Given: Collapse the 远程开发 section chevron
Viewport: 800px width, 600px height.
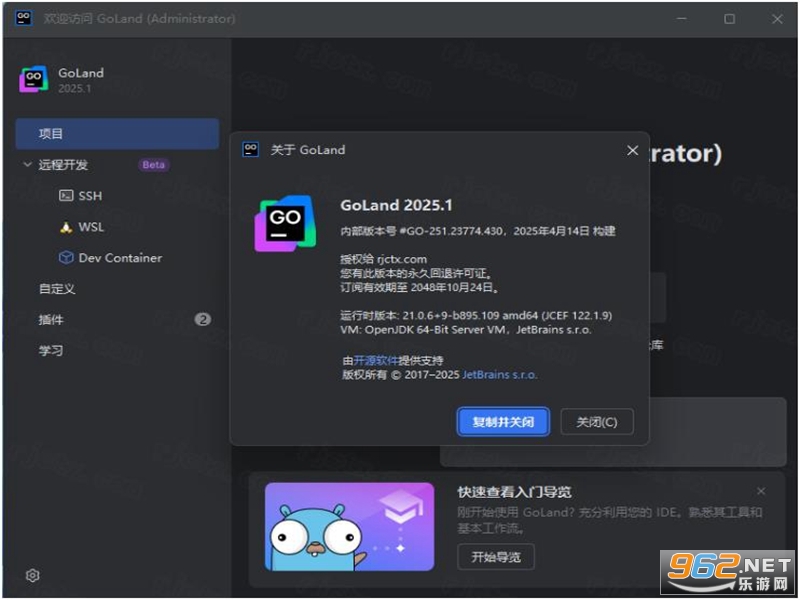Looking at the screenshot, I should click(x=28, y=164).
